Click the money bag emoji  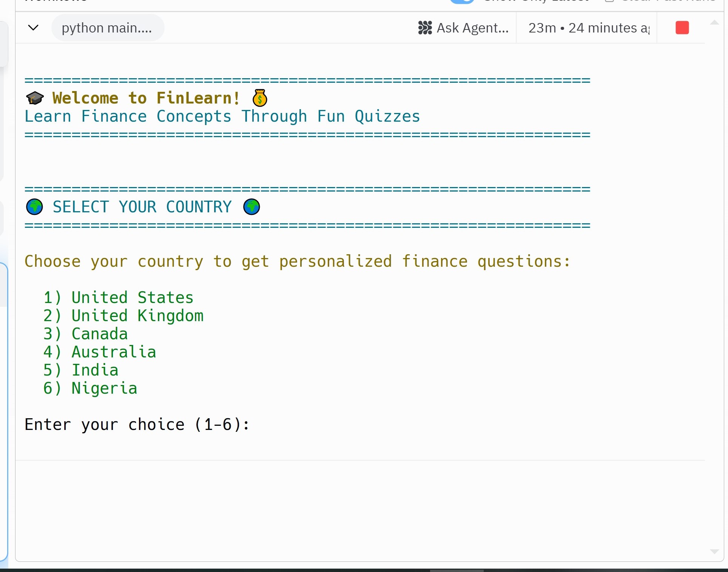[260, 98]
